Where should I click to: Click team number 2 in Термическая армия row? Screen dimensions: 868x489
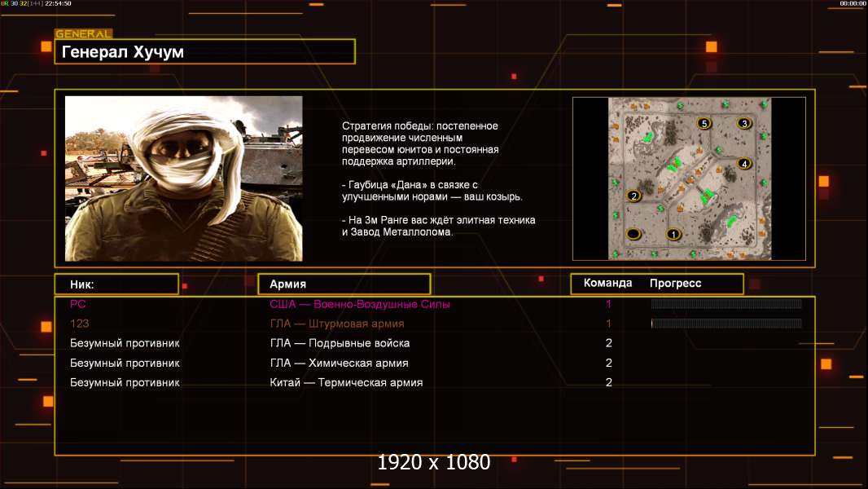coord(609,383)
